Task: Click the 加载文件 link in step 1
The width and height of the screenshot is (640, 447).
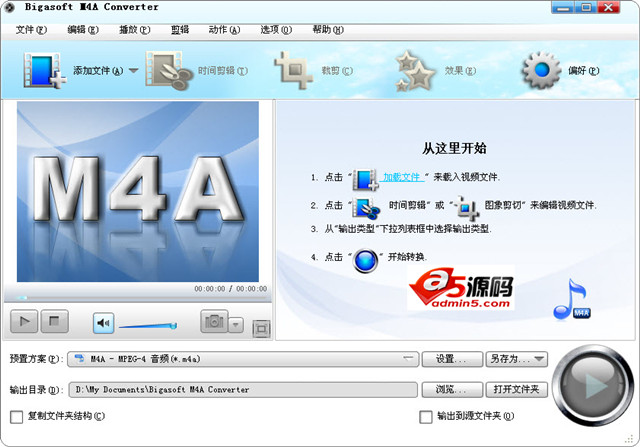Action: (x=402, y=177)
